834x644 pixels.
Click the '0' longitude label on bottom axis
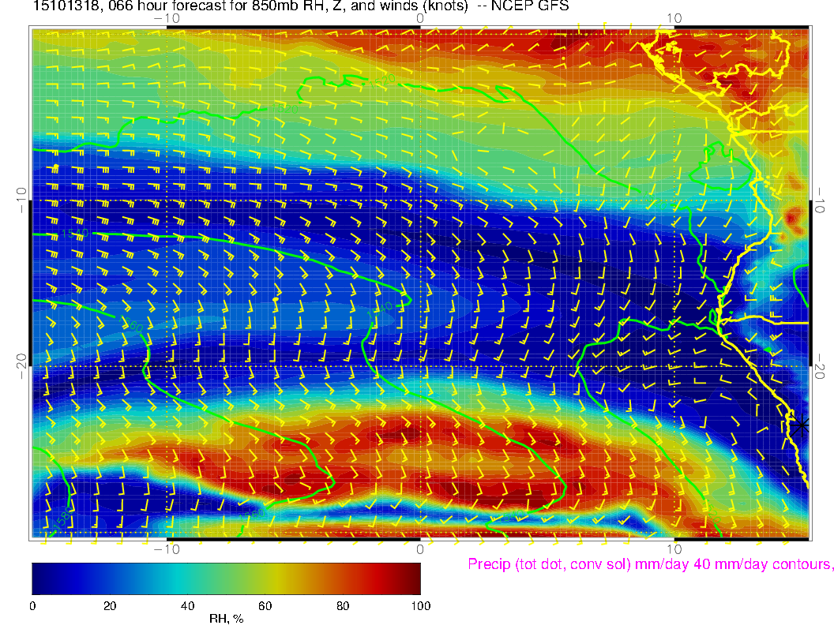coord(420,549)
